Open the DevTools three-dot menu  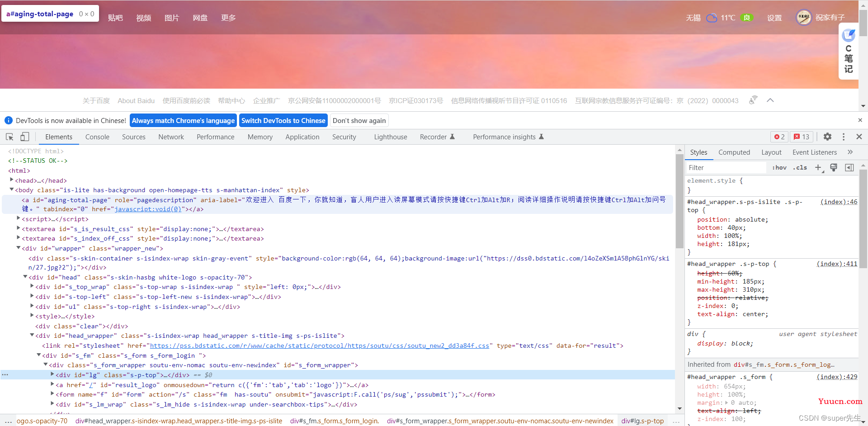coord(844,137)
